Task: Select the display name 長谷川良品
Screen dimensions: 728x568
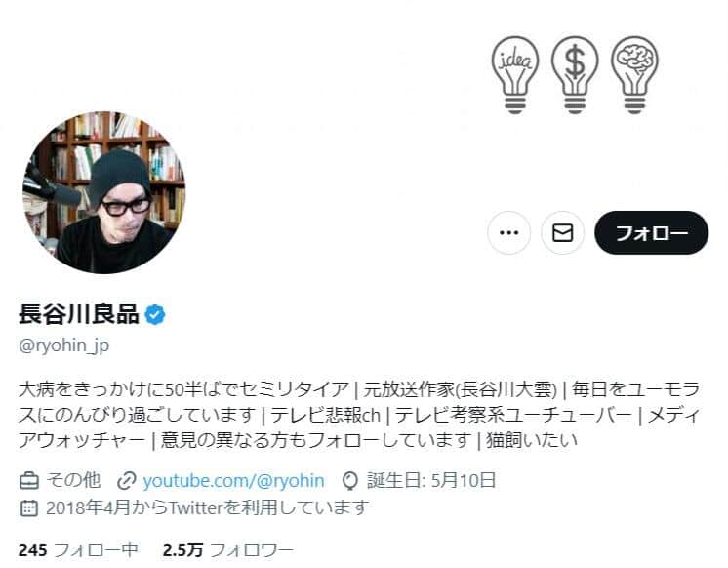Action: click(x=79, y=314)
